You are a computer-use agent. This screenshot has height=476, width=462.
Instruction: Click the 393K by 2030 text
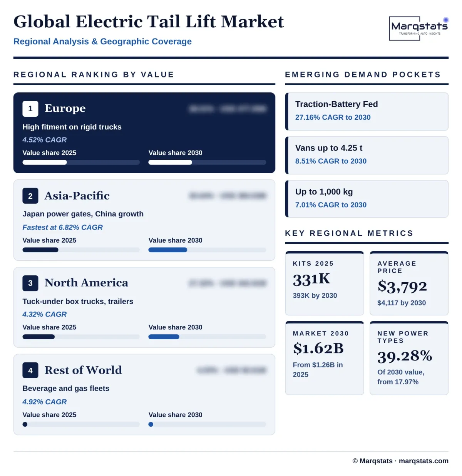315,296
